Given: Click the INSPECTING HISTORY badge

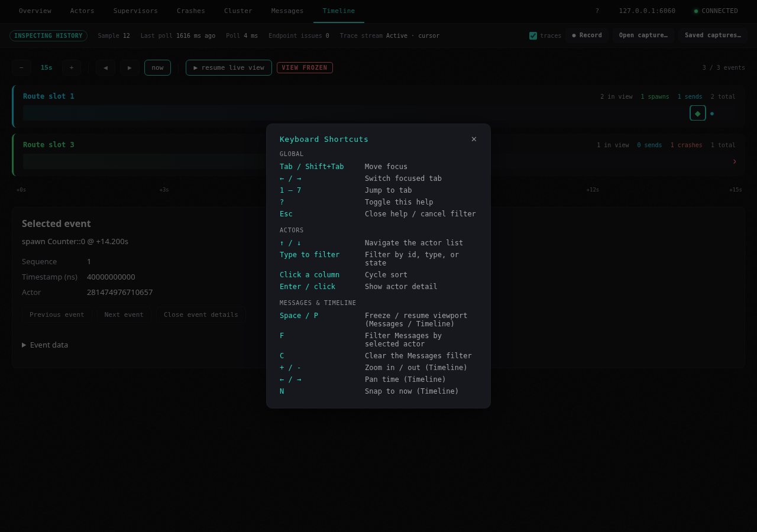Looking at the screenshot, I should tap(48, 35).
